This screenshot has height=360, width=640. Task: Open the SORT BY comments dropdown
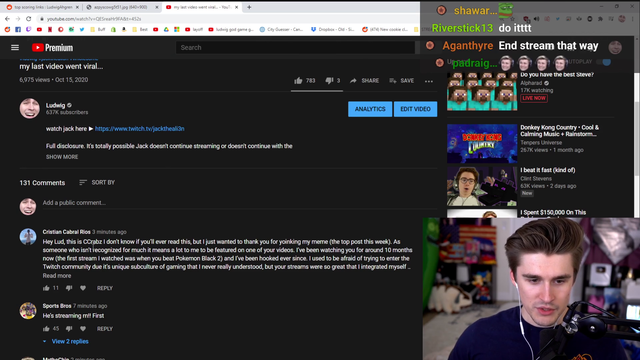tap(97, 182)
